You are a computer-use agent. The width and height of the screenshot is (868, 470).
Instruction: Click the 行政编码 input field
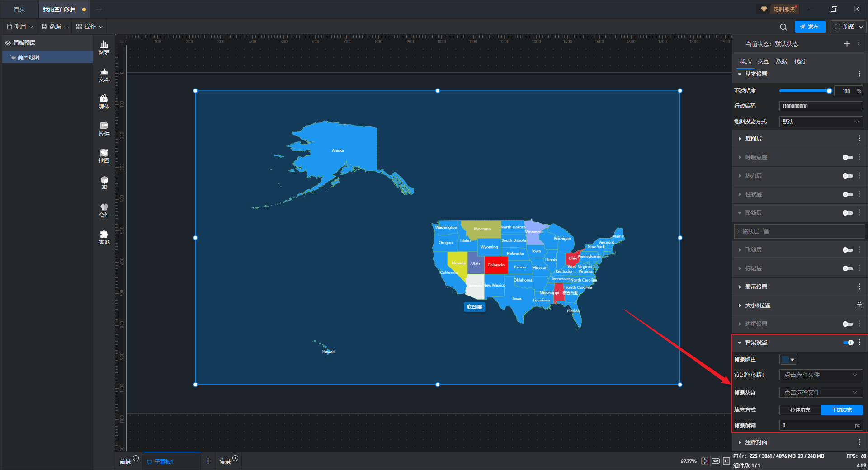click(821, 106)
